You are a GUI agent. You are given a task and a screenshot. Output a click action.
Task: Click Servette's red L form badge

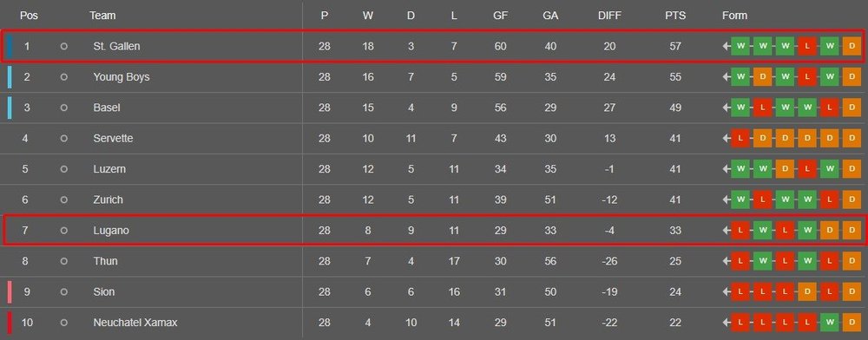[740, 138]
